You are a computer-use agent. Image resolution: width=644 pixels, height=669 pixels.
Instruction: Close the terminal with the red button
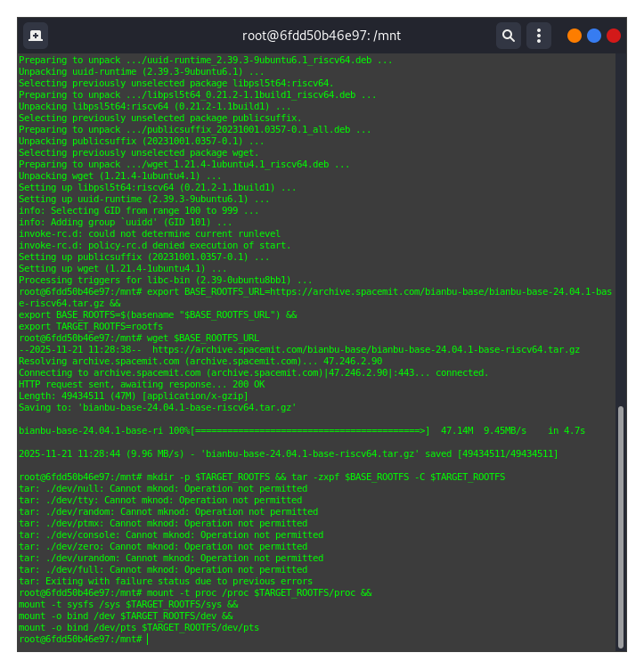tap(614, 36)
